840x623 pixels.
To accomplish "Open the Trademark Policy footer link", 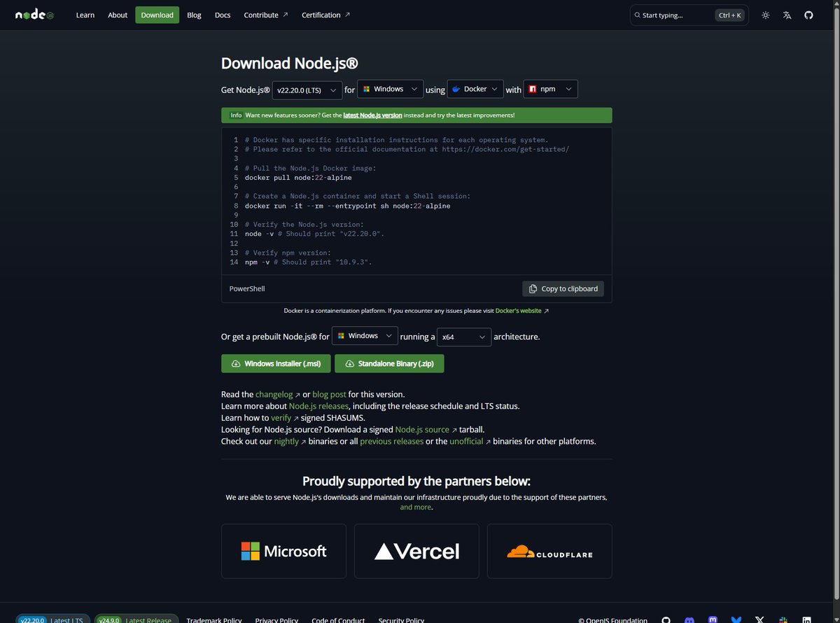I will pos(213,620).
